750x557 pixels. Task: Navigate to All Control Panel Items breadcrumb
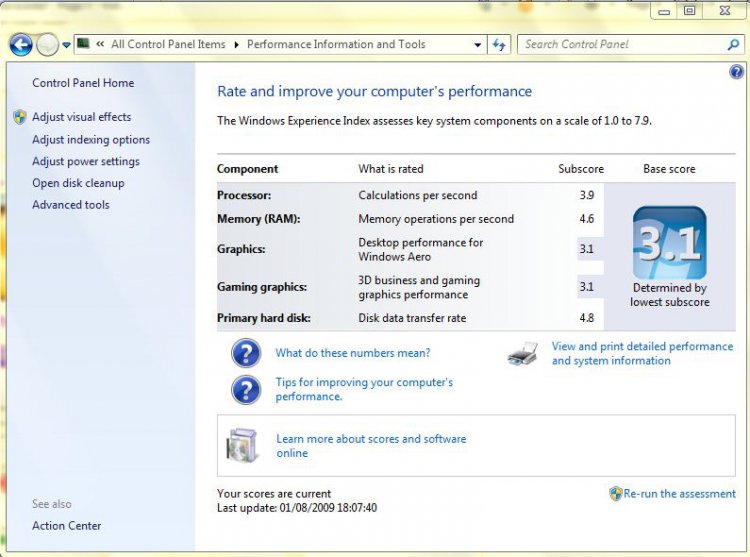(x=168, y=44)
